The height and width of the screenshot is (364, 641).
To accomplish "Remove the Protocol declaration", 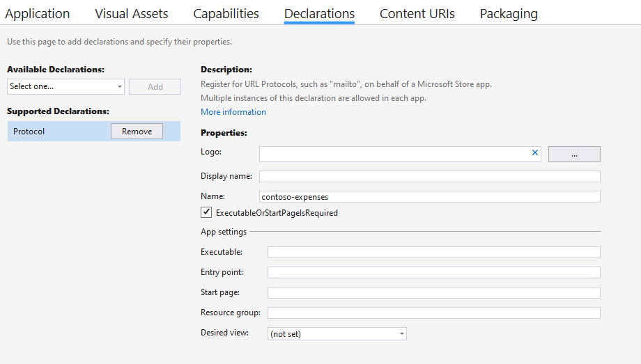I will pos(137,131).
